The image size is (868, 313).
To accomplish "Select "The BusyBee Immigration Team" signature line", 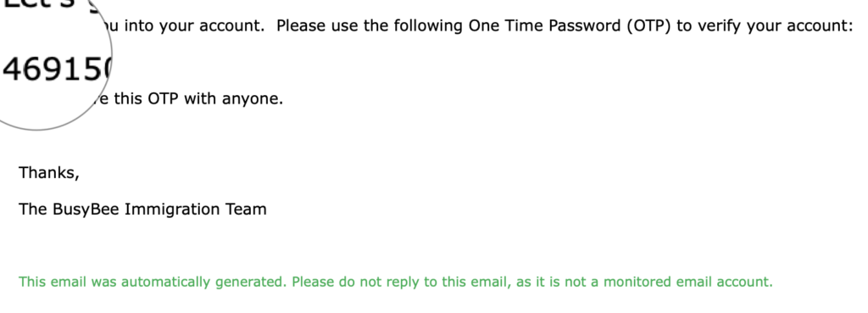I will [x=142, y=209].
